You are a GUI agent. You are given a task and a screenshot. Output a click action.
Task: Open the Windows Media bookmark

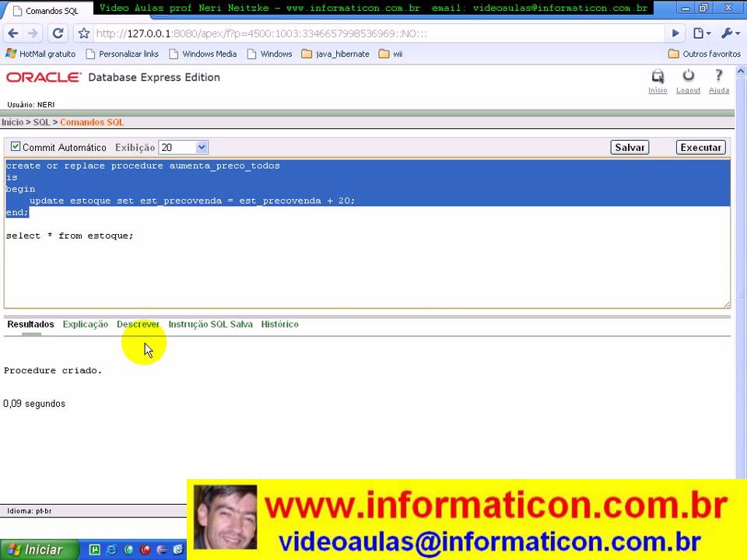coord(203,54)
